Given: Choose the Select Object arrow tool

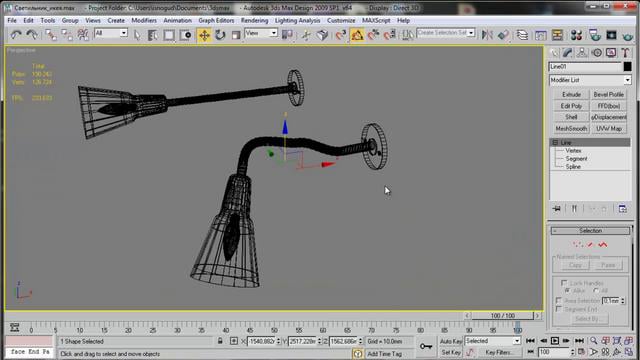Looking at the screenshot, I should pos(137,35).
